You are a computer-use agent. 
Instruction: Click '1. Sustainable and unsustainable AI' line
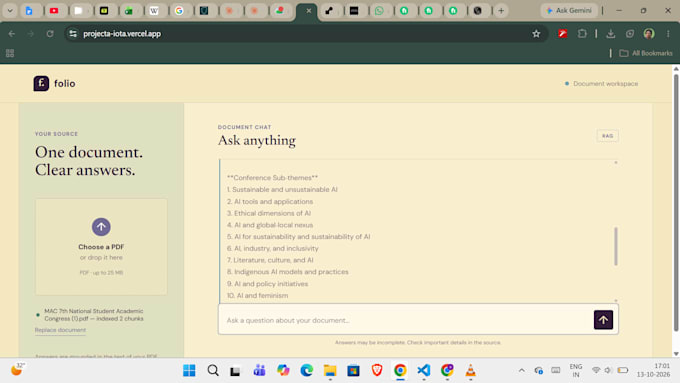[x=282, y=190]
